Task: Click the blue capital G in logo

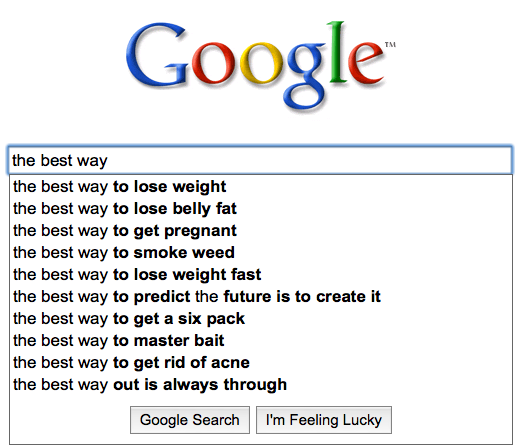Action: tap(156, 55)
